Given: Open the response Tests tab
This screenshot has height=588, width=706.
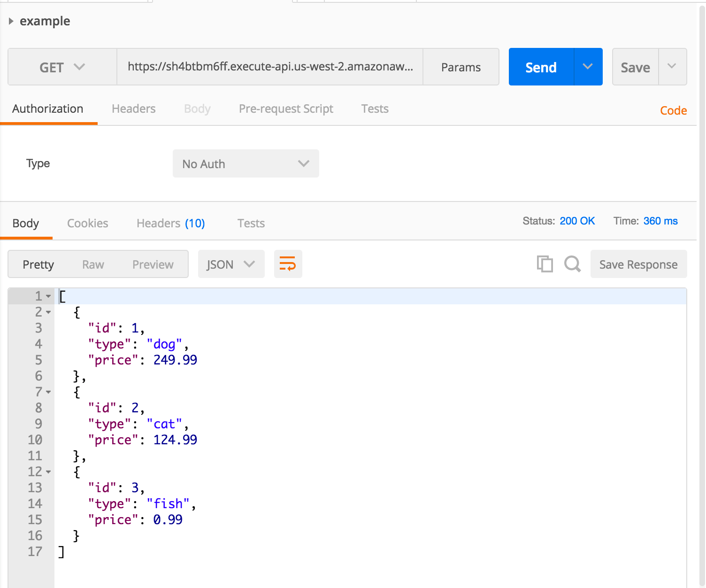Looking at the screenshot, I should 251,224.
